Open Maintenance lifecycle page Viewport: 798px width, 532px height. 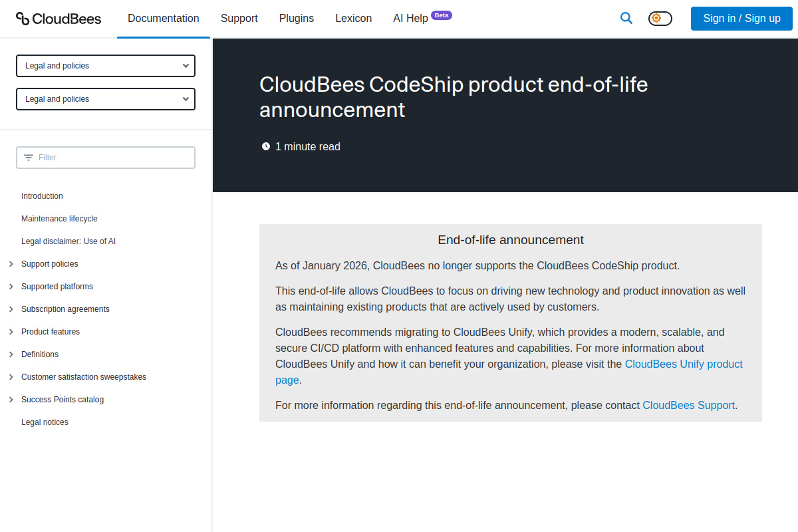[x=59, y=219]
